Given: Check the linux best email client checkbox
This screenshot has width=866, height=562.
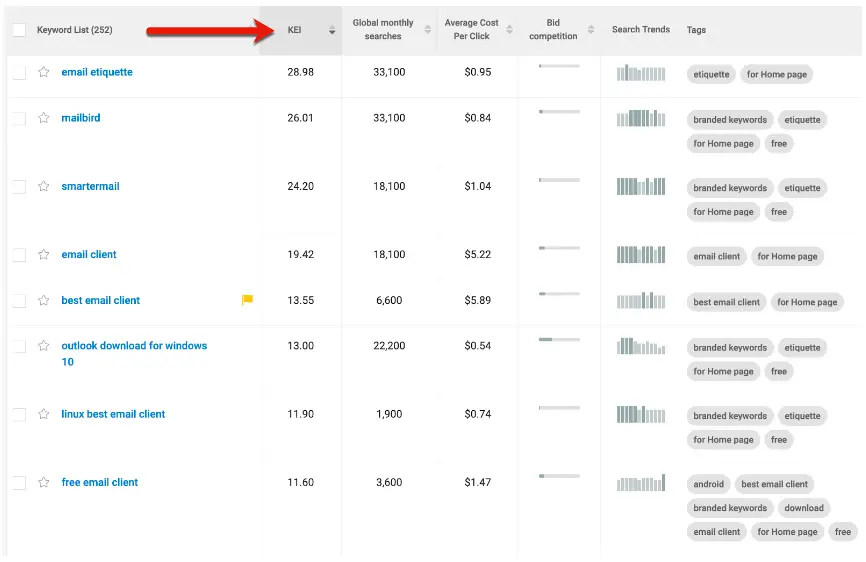Looking at the screenshot, I should [x=19, y=415].
